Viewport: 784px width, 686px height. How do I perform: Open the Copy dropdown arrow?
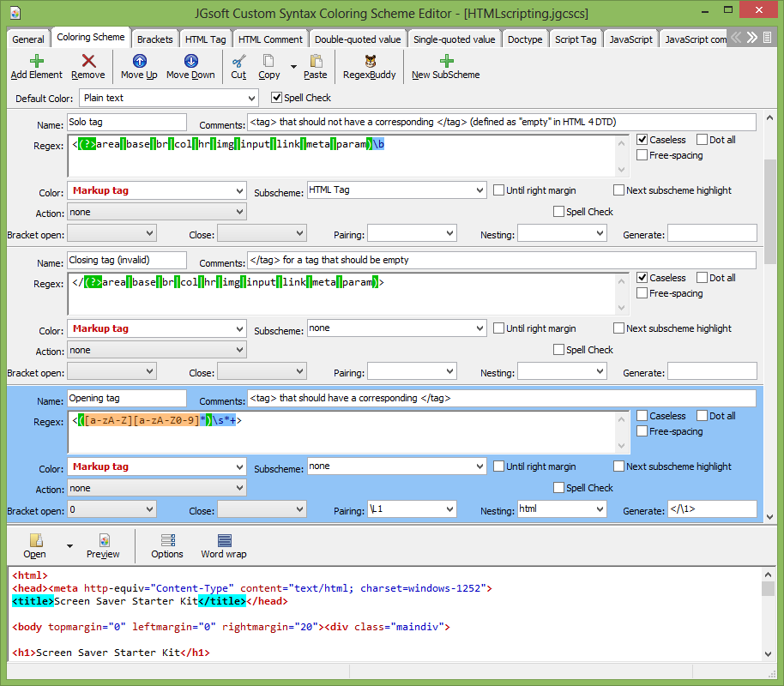click(293, 67)
